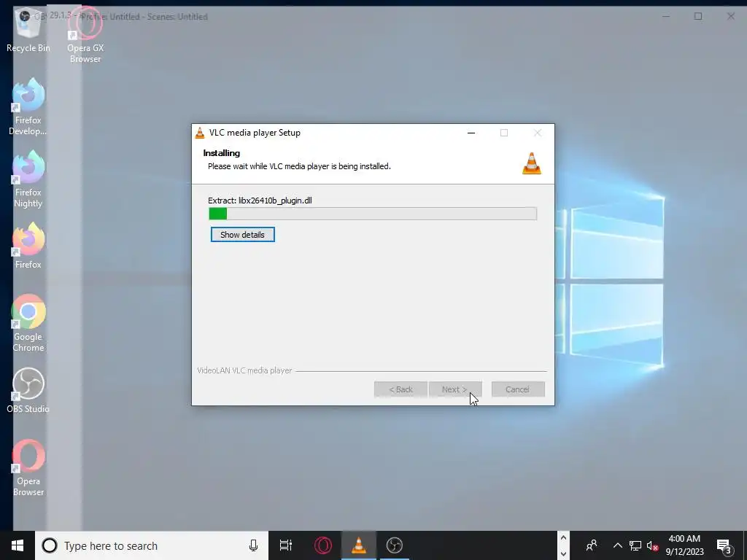Viewport: 747px width, 560px height.
Task: Click the microphone icon in search box
Action: coord(253,545)
